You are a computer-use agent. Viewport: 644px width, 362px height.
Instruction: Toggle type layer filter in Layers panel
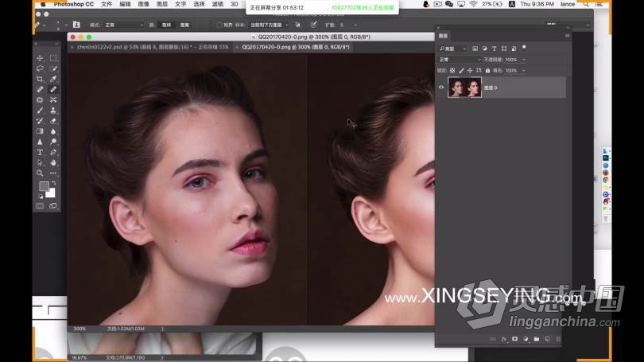[494, 49]
